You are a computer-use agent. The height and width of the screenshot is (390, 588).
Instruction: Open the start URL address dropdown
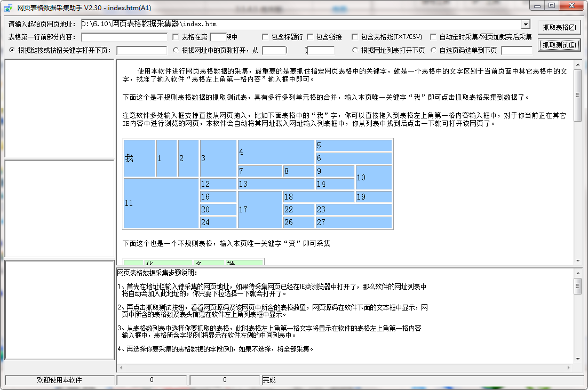point(526,25)
